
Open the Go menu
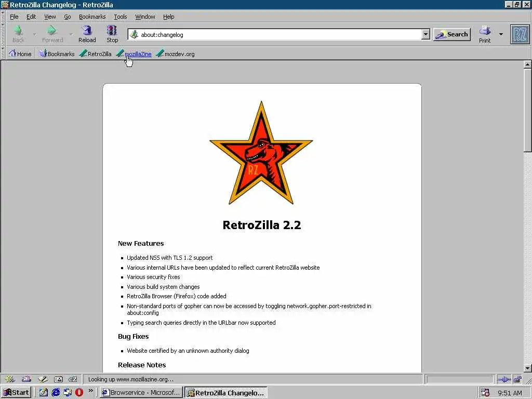(67, 17)
